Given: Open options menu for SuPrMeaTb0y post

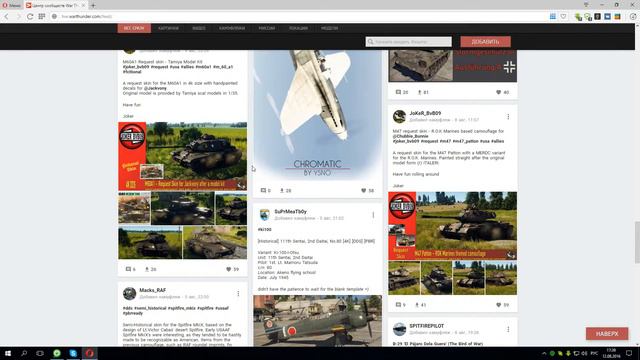Looking at the screenshot, I should point(373,215).
